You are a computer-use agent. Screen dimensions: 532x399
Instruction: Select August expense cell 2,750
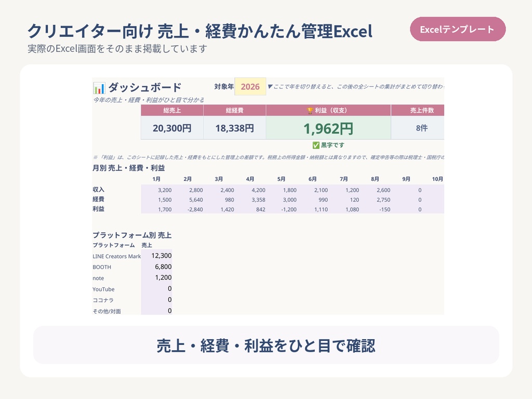click(383, 200)
